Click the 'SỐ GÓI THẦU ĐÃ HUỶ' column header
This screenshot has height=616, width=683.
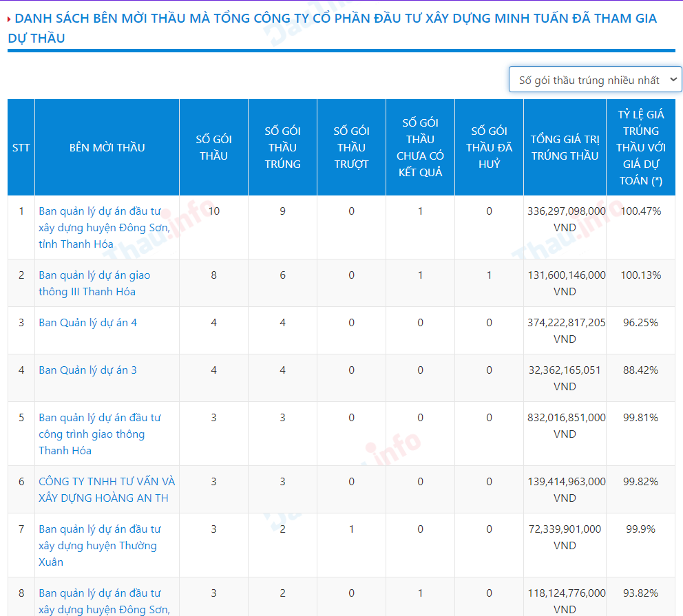[x=489, y=147]
